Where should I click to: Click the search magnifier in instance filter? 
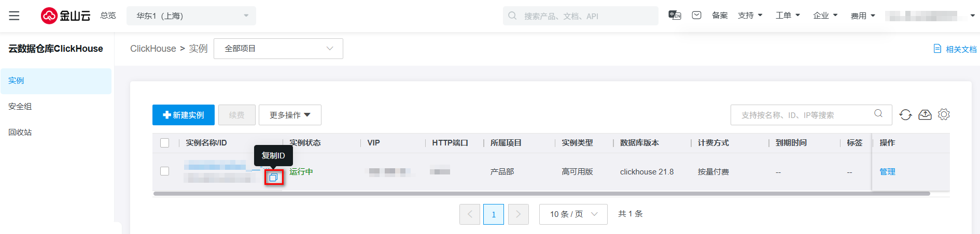878,114
